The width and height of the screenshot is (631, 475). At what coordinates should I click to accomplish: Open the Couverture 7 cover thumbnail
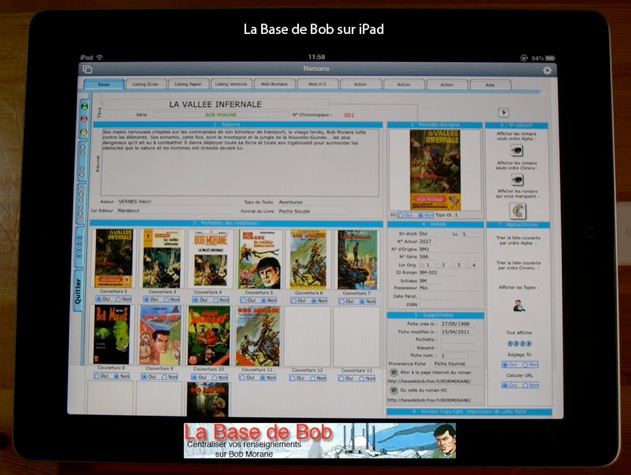pos(358,260)
